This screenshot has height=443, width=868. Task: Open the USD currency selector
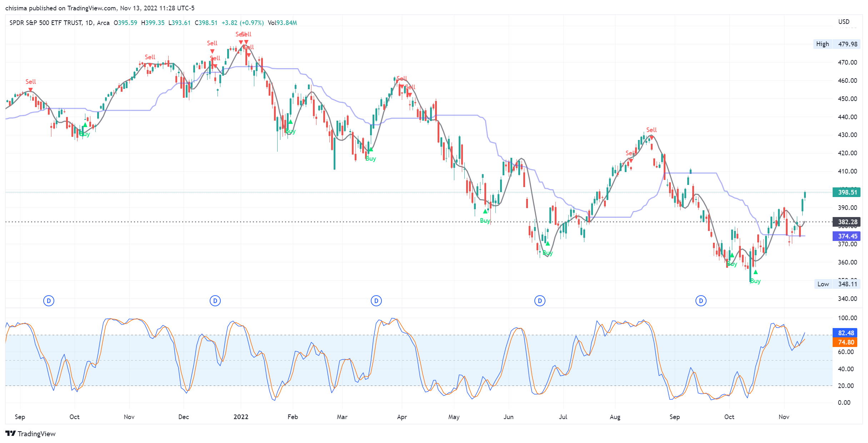844,22
